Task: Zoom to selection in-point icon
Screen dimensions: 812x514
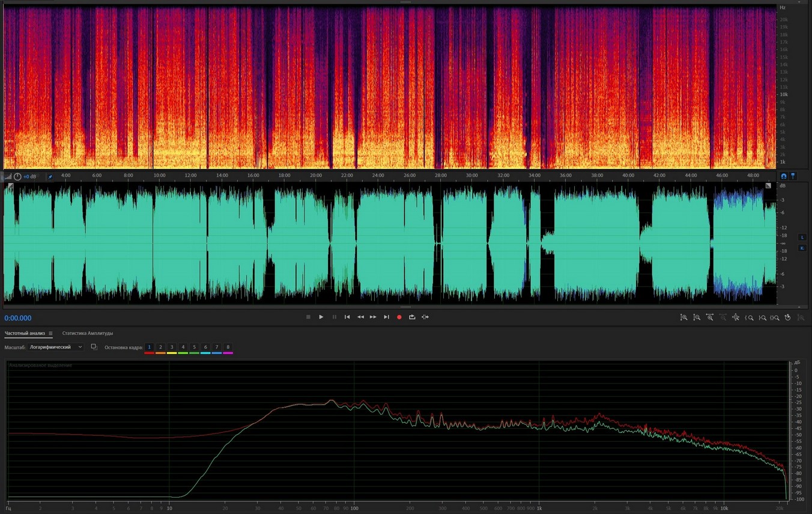Action: (750, 317)
